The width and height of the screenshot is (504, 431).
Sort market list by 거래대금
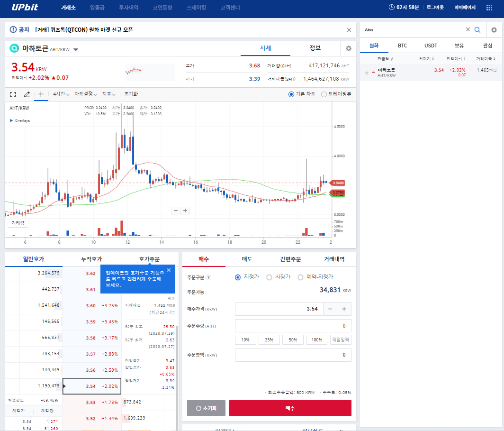pyautogui.click(x=486, y=58)
